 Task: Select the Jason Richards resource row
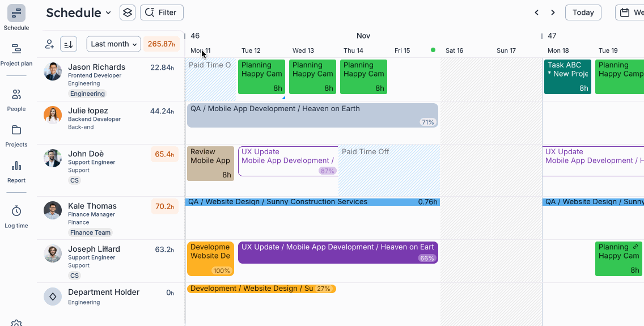pyautogui.click(x=96, y=67)
